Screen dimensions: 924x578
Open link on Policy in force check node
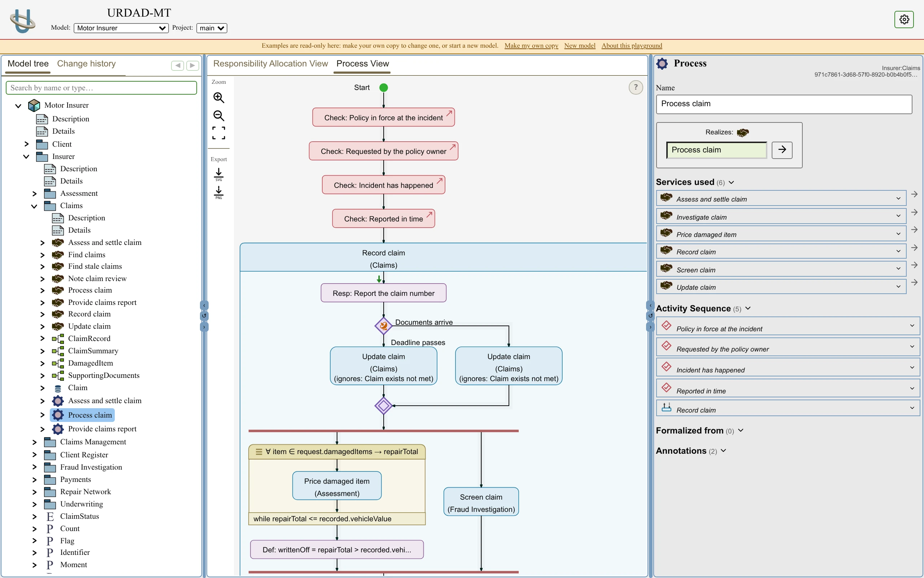[x=449, y=113]
